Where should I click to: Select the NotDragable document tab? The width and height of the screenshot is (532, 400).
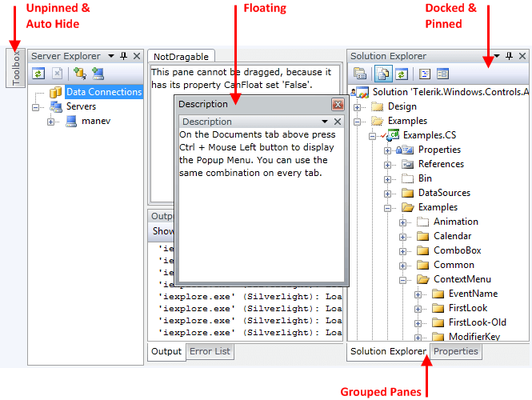pyautogui.click(x=181, y=57)
